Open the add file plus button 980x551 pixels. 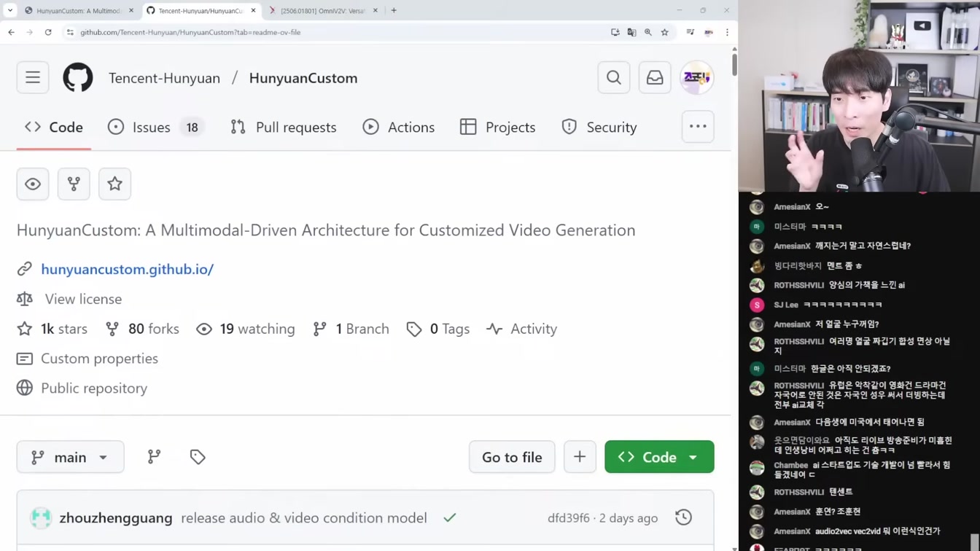[x=580, y=457]
